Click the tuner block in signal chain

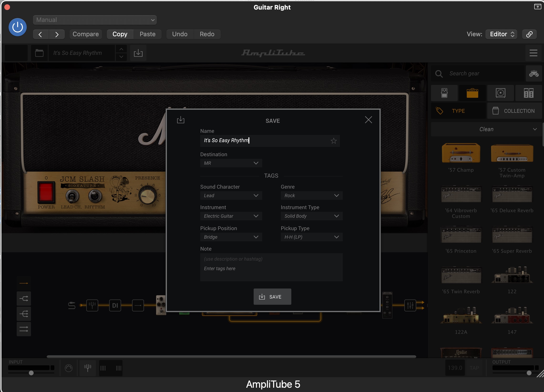coord(92,305)
